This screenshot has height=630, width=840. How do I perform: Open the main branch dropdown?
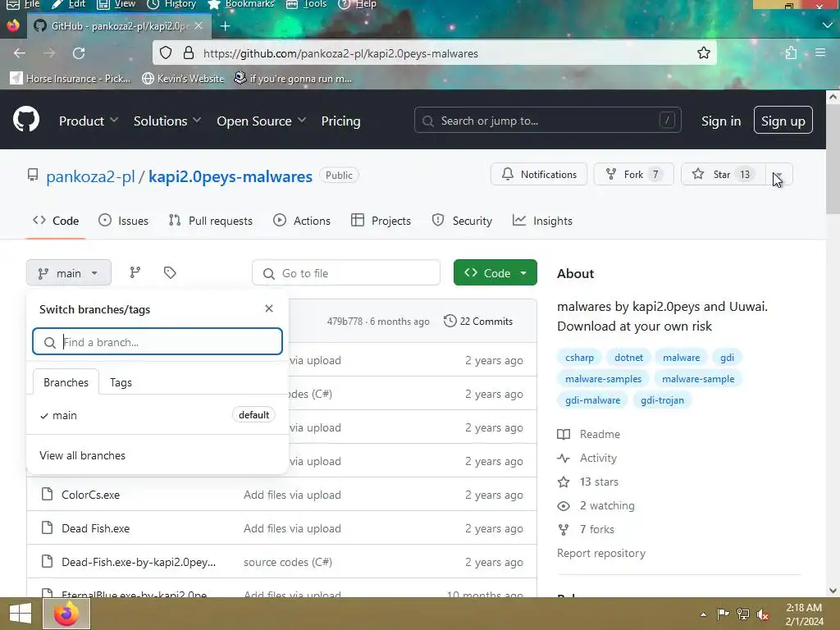(x=69, y=273)
